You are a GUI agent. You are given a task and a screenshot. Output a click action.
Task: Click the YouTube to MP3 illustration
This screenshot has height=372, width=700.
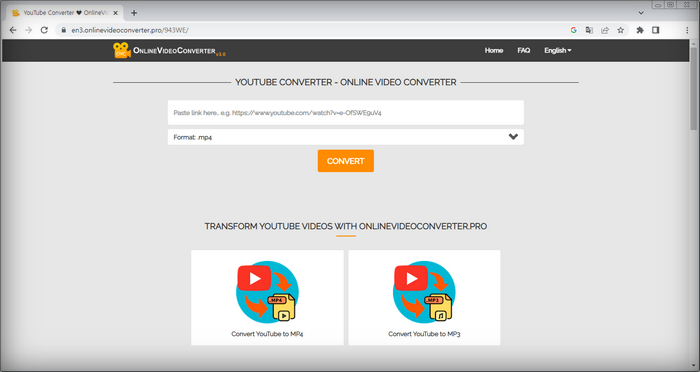coord(424,292)
